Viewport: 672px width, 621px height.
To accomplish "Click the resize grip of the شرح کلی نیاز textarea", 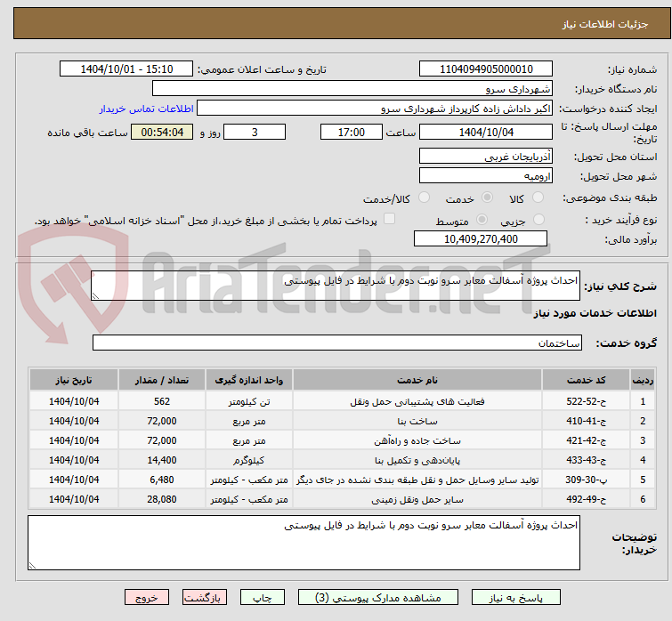I will (95, 296).
